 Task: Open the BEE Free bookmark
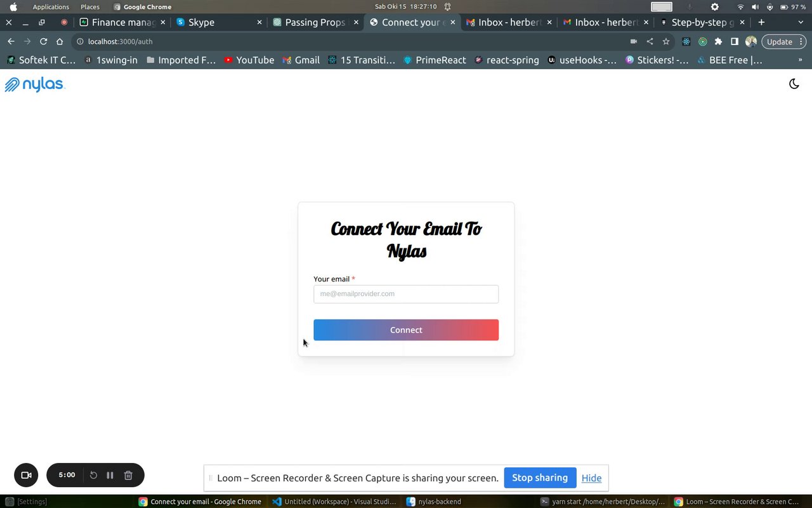tap(730, 60)
